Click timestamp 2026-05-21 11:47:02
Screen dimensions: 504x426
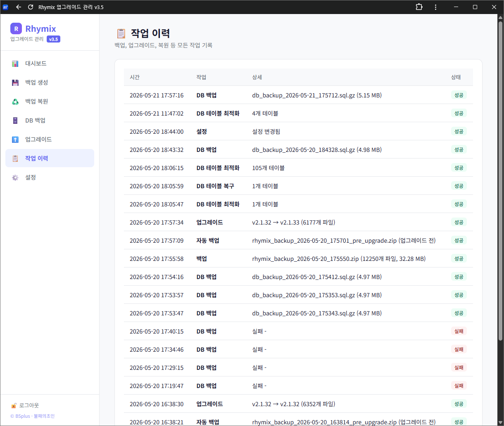point(157,114)
